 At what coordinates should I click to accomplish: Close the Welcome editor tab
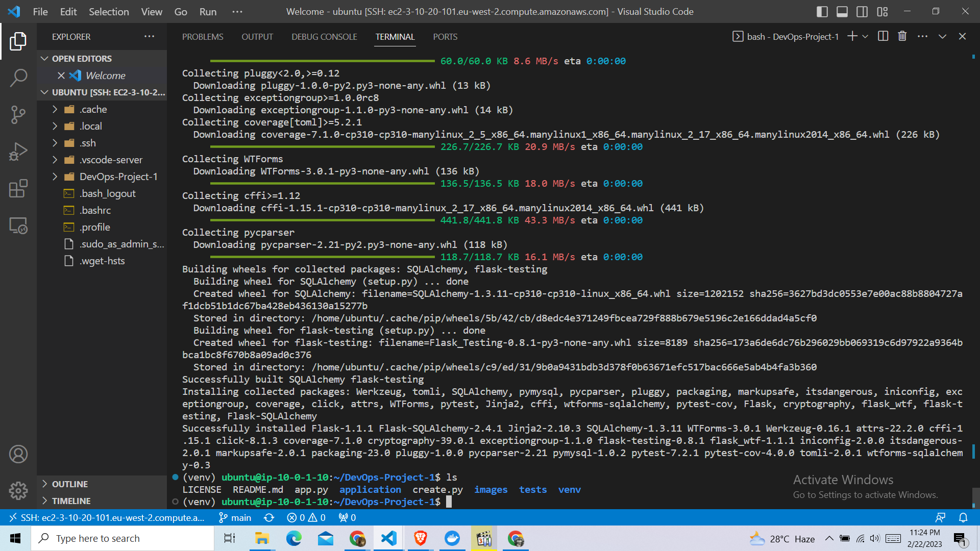pyautogui.click(x=62, y=75)
